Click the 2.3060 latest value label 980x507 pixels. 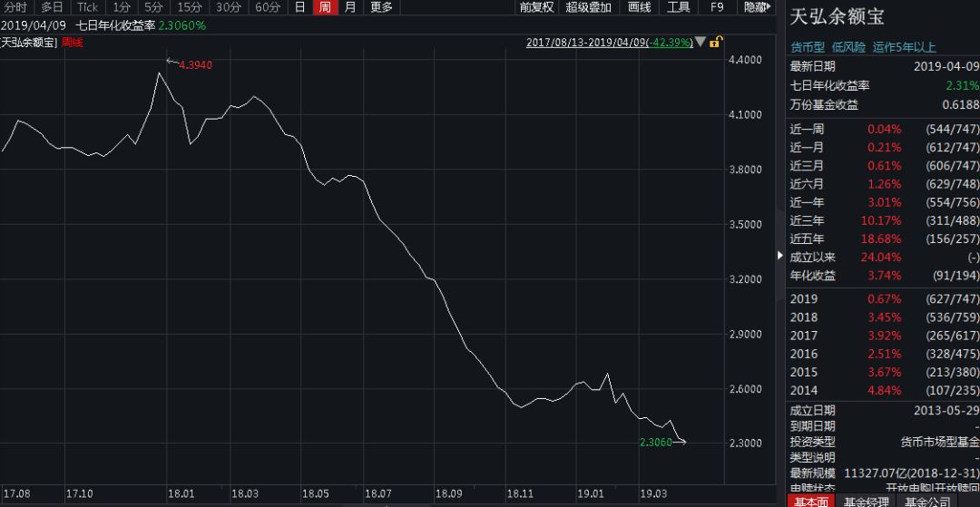click(x=656, y=442)
